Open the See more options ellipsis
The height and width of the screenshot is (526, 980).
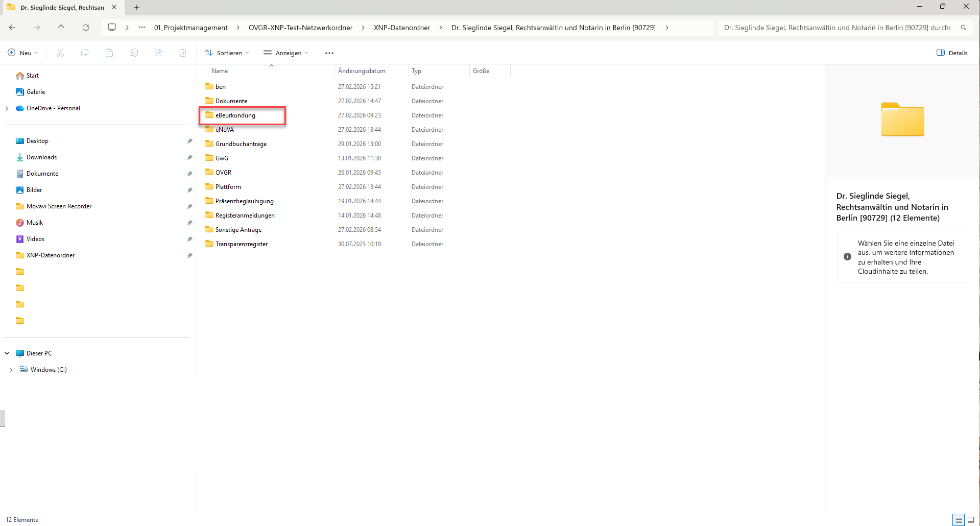[x=329, y=53]
